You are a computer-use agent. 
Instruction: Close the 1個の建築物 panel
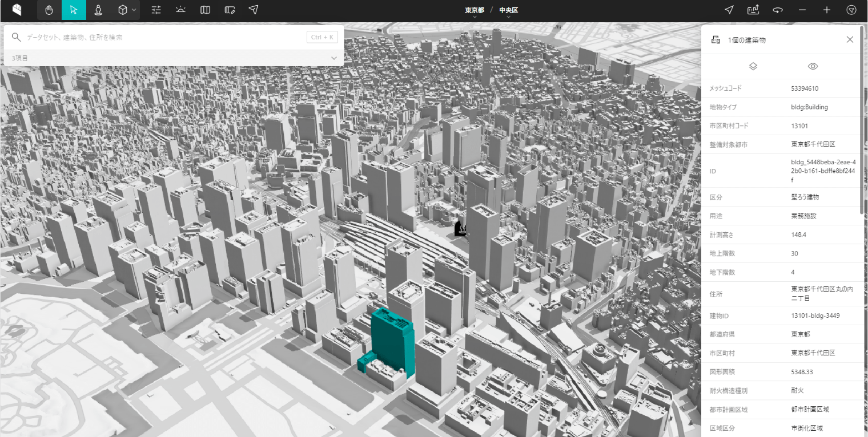pos(850,39)
